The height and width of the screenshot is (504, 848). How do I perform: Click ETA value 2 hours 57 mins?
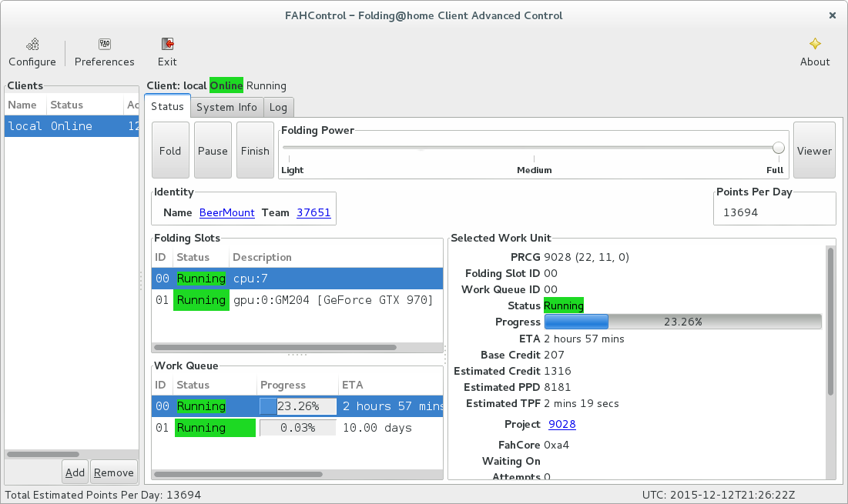584,339
